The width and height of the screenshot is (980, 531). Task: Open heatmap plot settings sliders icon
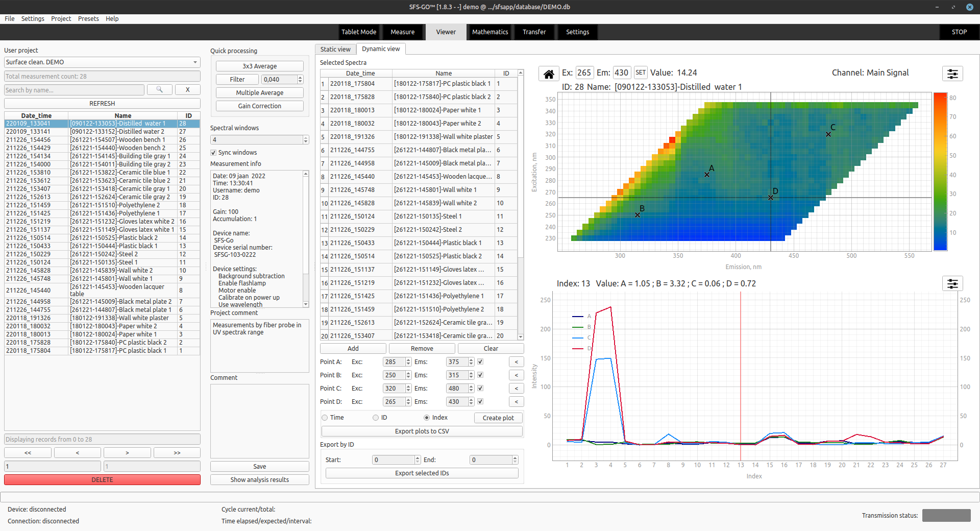click(x=952, y=74)
